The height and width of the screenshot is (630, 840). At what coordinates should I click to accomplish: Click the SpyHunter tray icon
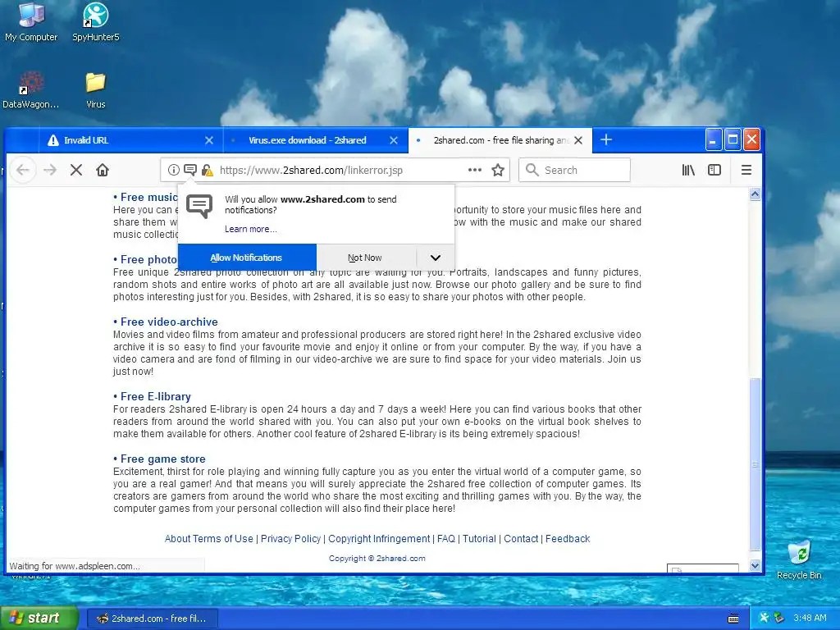point(764,618)
